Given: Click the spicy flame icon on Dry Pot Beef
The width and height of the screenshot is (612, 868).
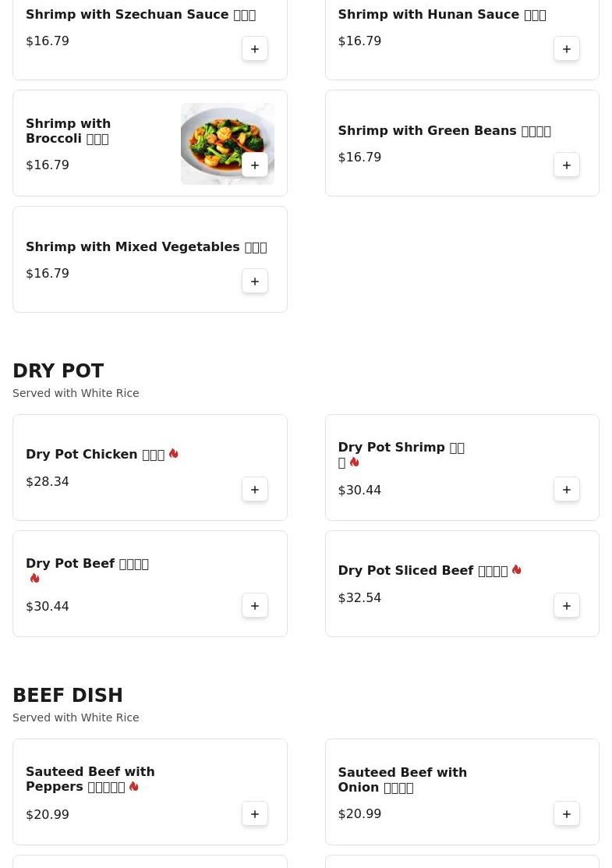Looking at the screenshot, I should [x=35, y=578].
